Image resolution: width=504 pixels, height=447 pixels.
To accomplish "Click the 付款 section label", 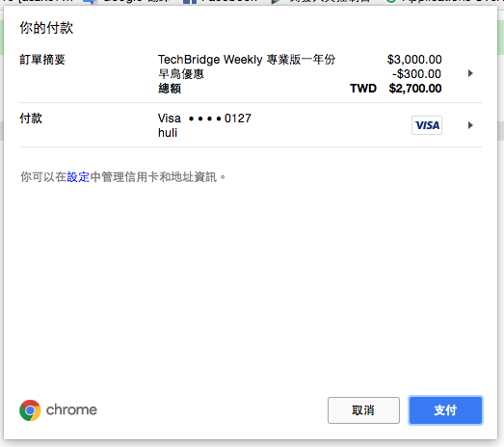I will [31, 118].
